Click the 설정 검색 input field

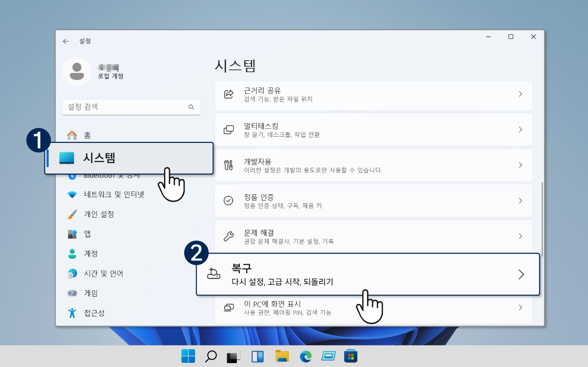tap(126, 107)
